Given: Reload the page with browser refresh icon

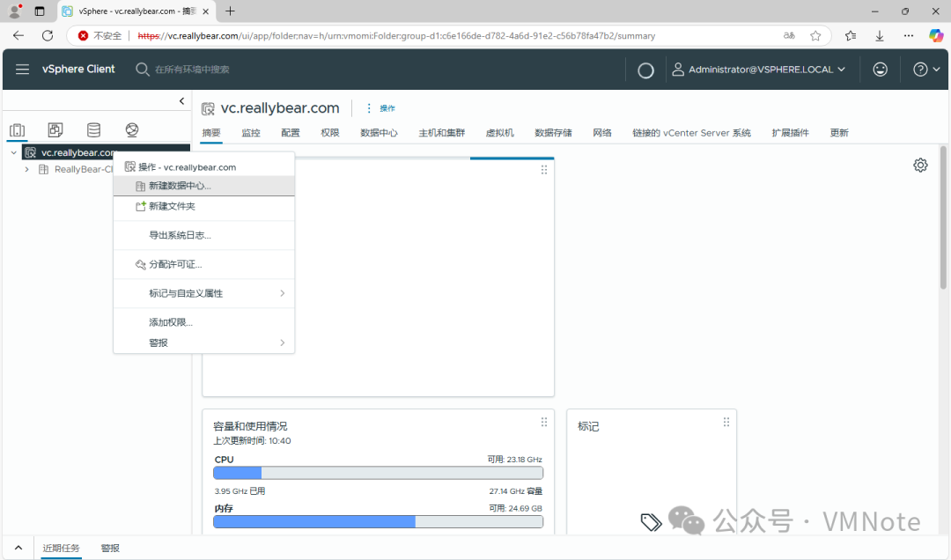Looking at the screenshot, I should pos(48,36).
